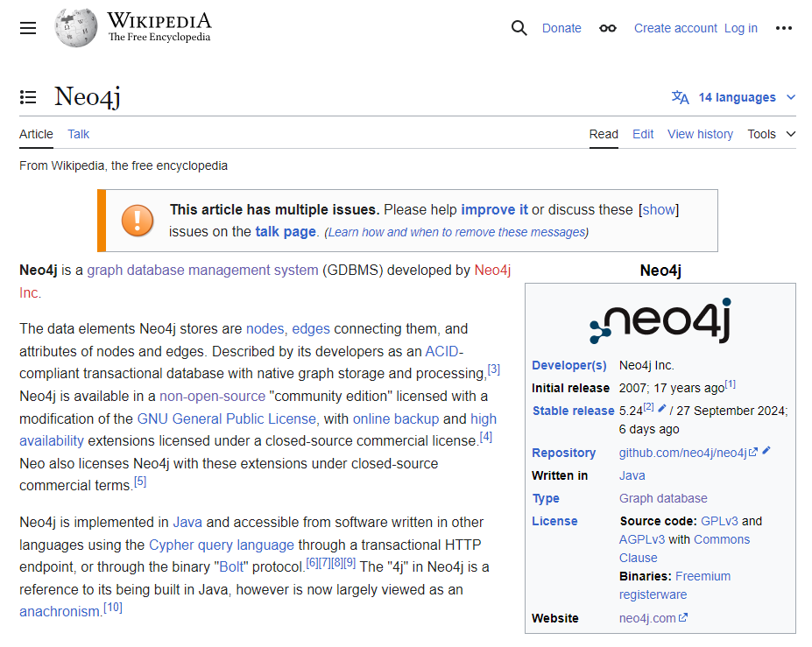Open the three-dot personal tools menu
Viewport: 812px width, 647px height.
point(784,28)
